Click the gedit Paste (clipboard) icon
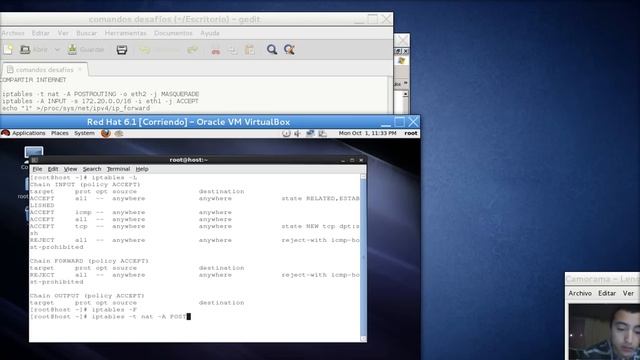 pos(249,50)
